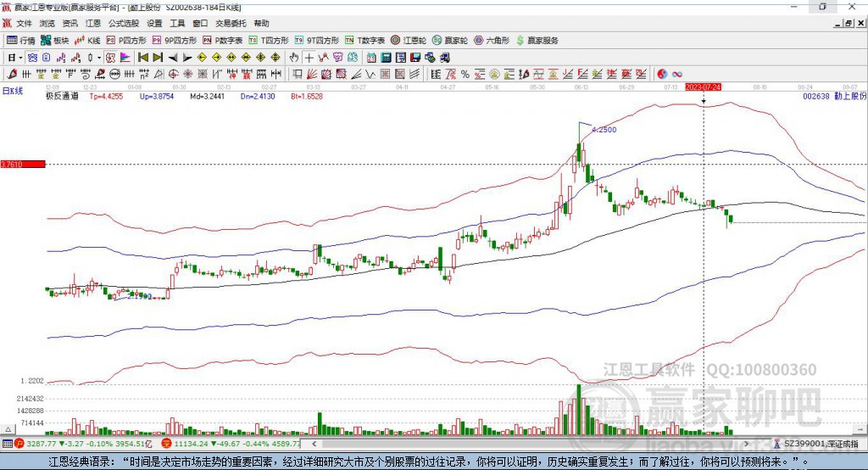The image size is (868, 470).
Task: Select the red pencil drawing tool
Action: point(12,74)
